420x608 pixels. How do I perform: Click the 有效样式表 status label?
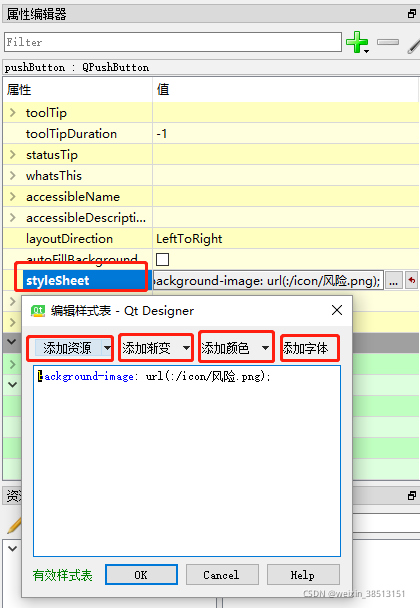(63, 575)
